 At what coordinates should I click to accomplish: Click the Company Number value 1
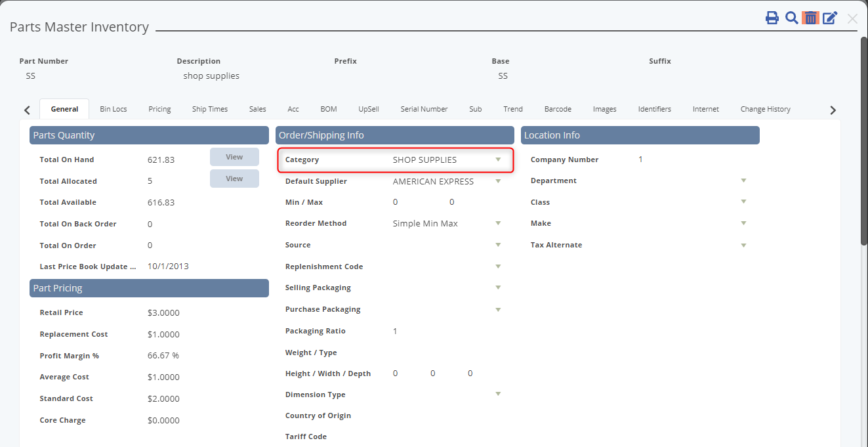pyautogui.click(x=640, y=160)
